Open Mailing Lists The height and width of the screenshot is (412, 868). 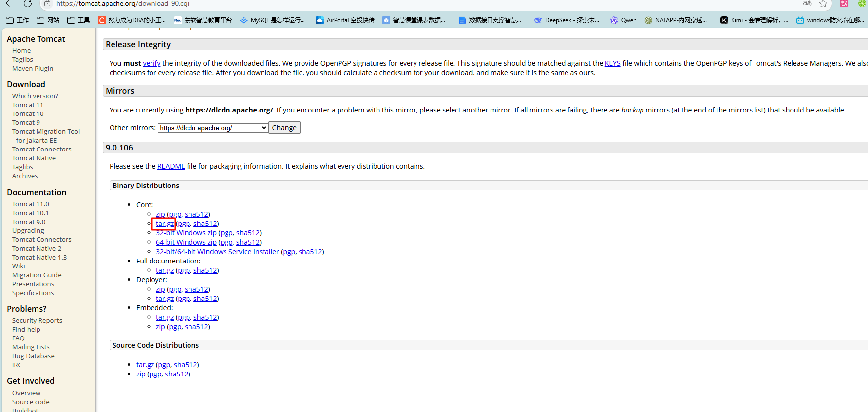pos(31,347)
